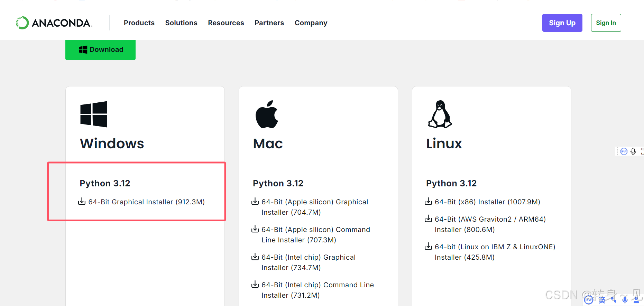
Task: Click the Sign In button
Action: pos(606,23)
